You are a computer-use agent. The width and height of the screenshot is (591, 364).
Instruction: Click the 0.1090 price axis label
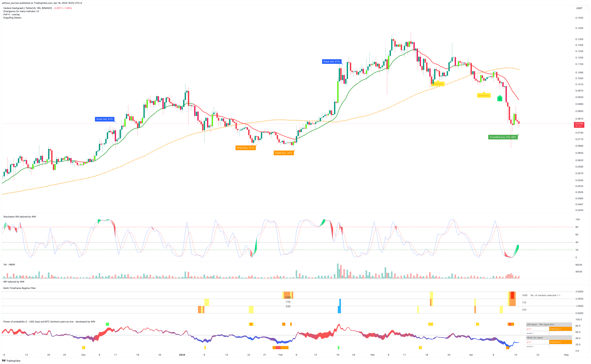[x=579, y=72]
